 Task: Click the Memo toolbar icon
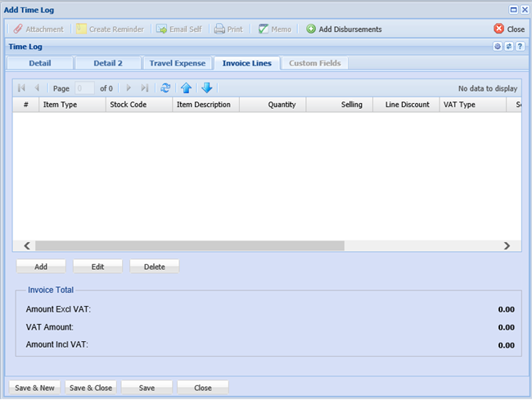(264, 29)
